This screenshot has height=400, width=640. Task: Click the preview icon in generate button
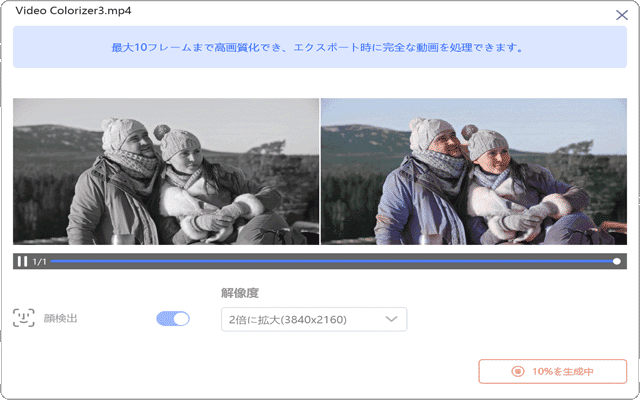click(x=518, y=371)
